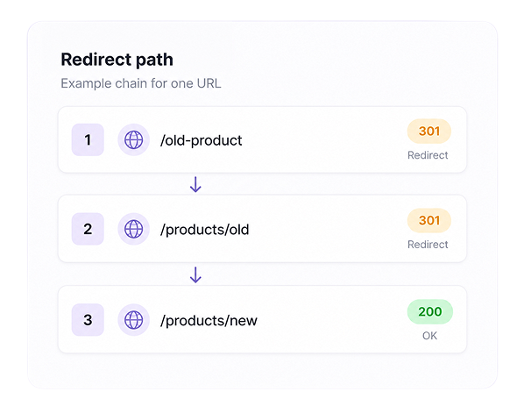This screenshot has width=524, height=420.
Task: Click the globe icon beside /old-product
Action: point(134,139)
